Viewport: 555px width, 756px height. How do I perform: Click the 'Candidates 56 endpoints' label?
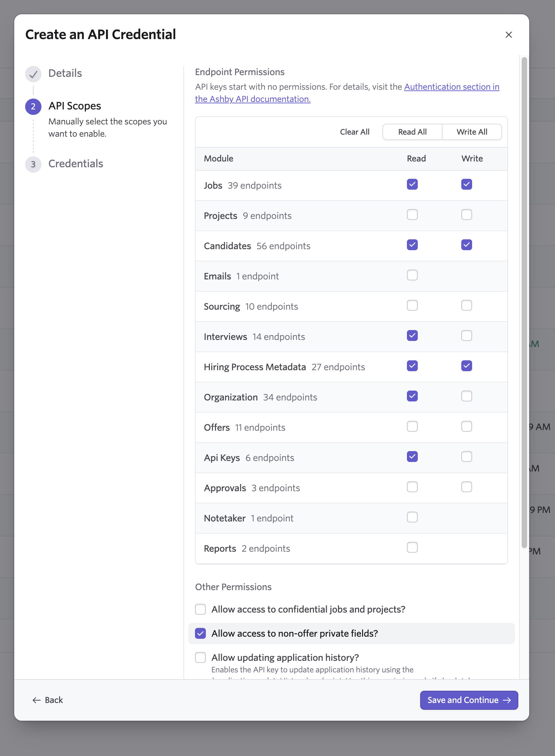point(257,246)
